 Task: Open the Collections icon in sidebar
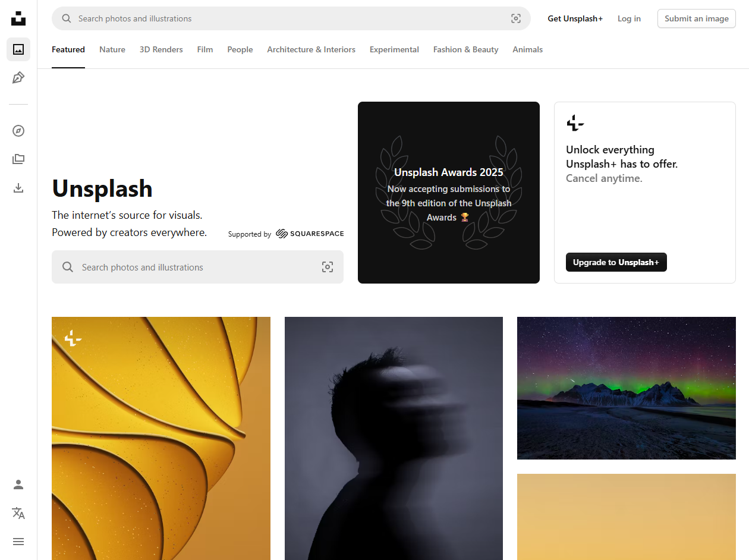coord(18,159)
